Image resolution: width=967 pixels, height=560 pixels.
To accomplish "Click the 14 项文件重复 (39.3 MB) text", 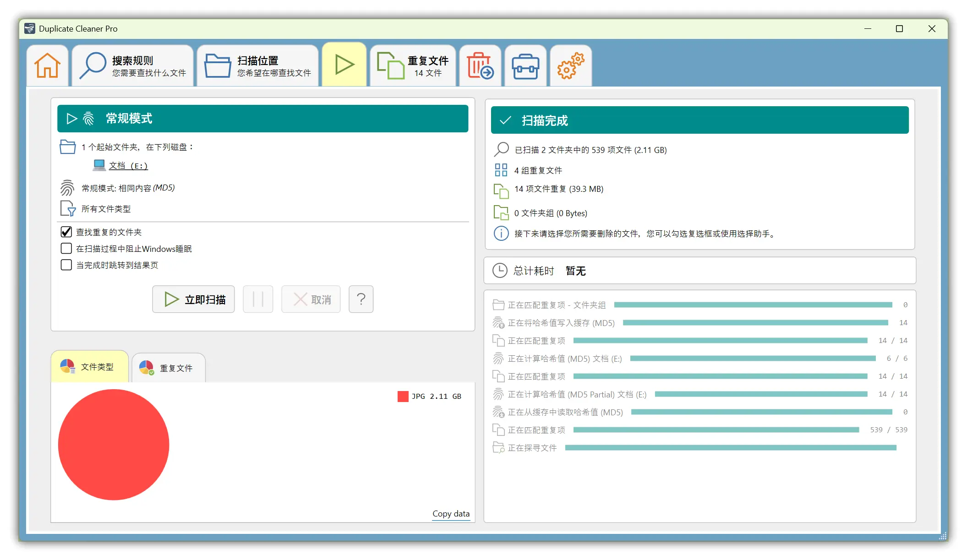I will pyautogui.click(x=559, y=189).
